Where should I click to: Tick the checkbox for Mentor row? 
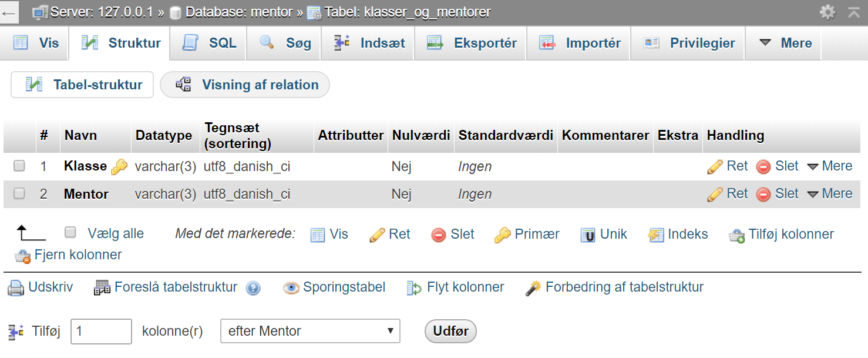click(19, 193)
